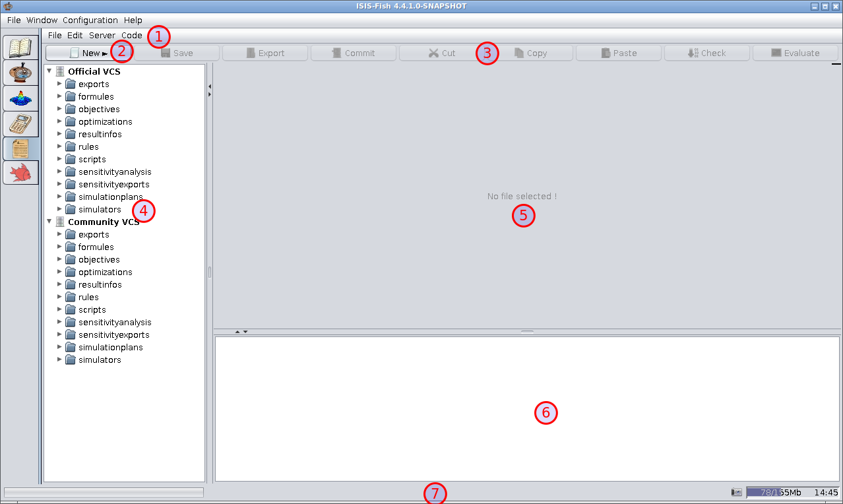Open the Edit menu

[75, 35]
